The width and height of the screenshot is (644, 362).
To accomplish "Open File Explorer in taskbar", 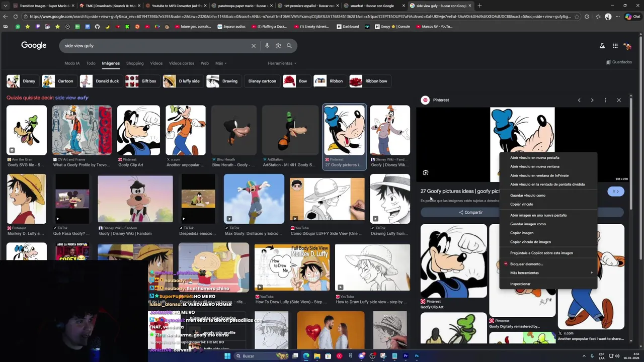I will pyautogui.click(x=317, y=356).
